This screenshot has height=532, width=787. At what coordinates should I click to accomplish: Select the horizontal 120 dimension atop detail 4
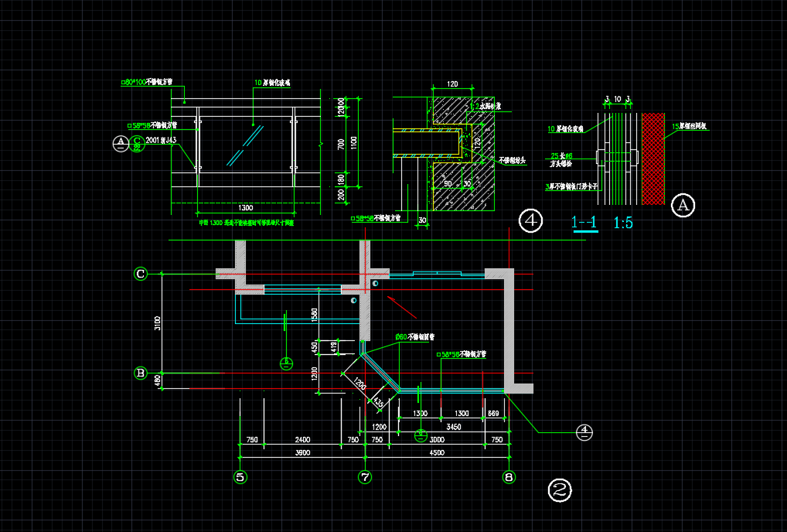[452, 84]
